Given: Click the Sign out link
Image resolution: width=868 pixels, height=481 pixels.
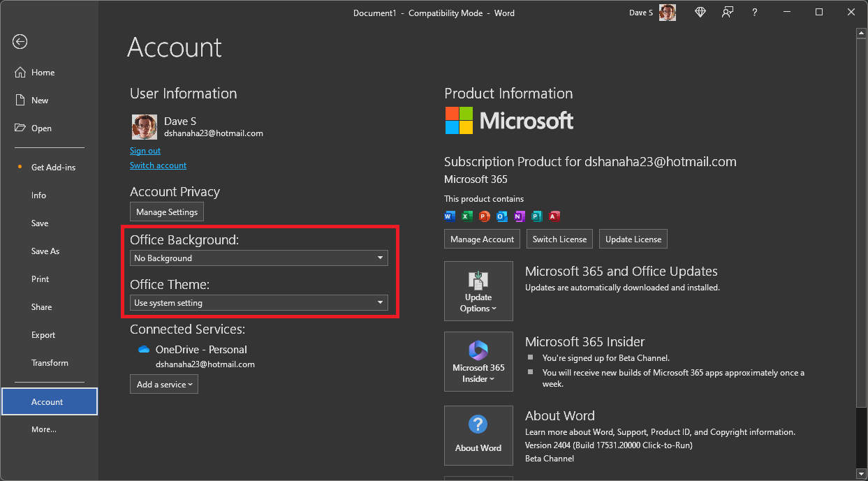Looking at the screenshot, I should point(145,150).
